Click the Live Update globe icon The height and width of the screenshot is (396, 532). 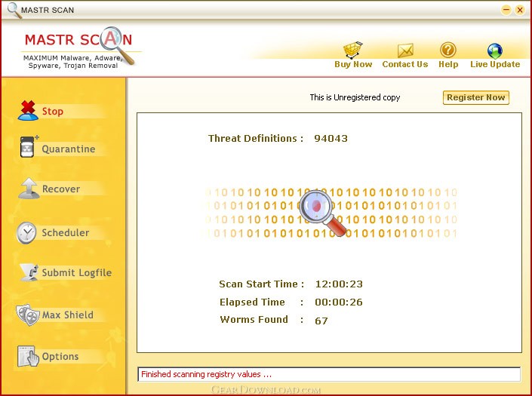click(495, 51)
